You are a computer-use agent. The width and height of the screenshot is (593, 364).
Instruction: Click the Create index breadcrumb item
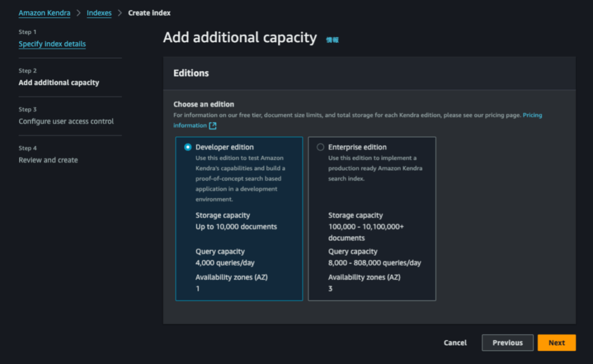149,13
